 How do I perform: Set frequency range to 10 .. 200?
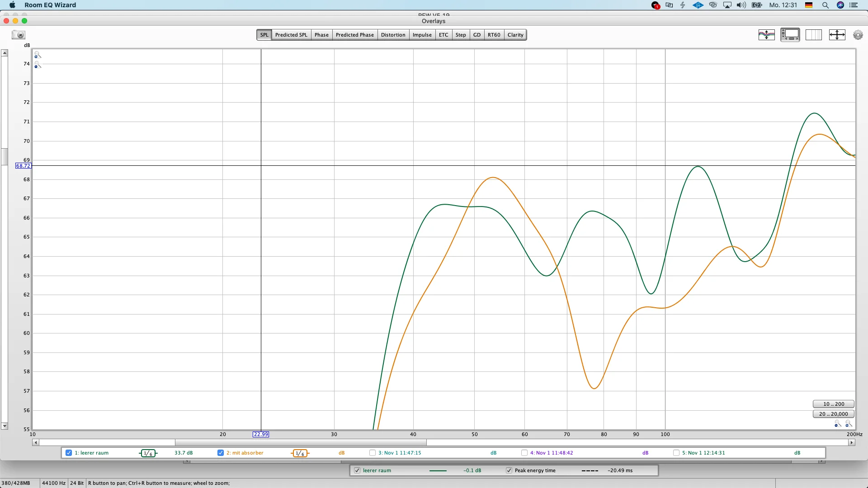coord(833,404)
